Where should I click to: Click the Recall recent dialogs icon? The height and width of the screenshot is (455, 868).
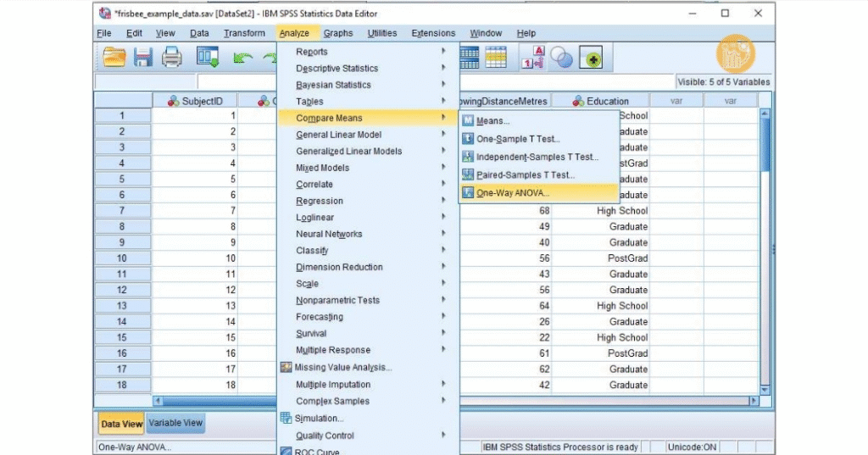[x=208, y=58]
